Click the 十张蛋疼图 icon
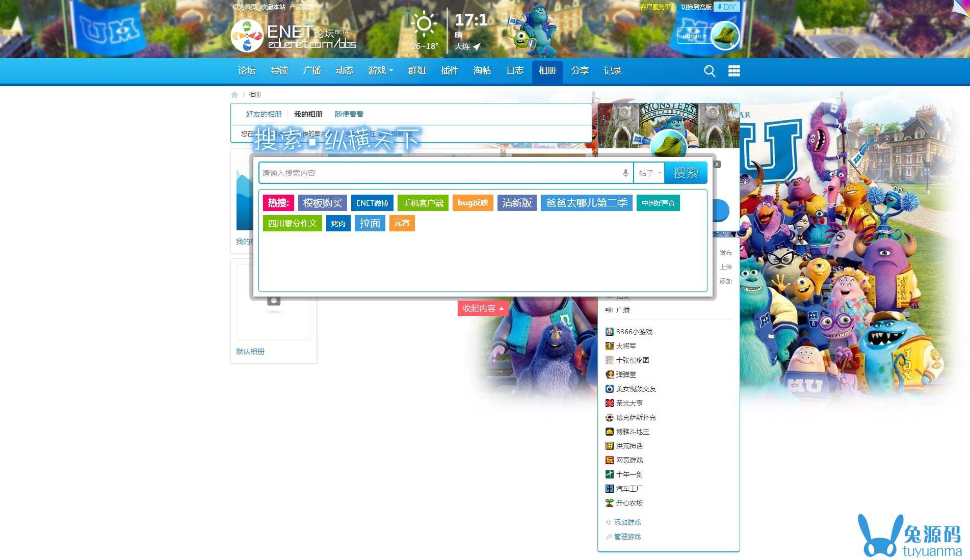 (609, 360)
